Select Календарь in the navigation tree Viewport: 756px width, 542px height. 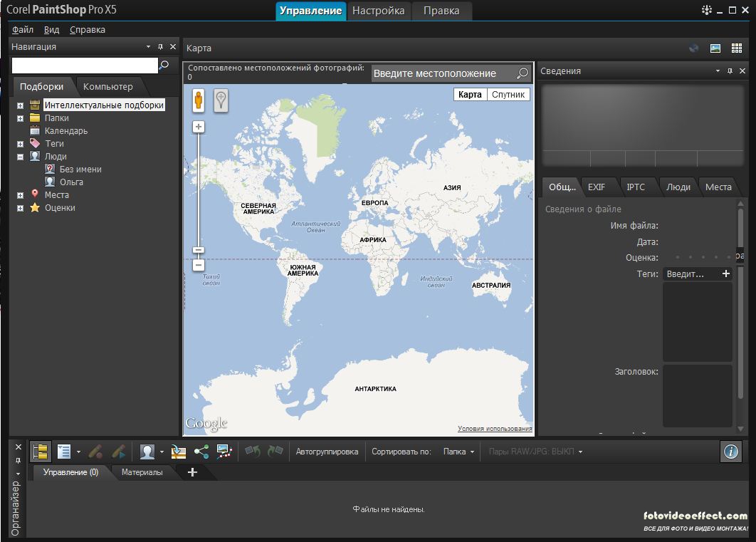coord(66,130)
